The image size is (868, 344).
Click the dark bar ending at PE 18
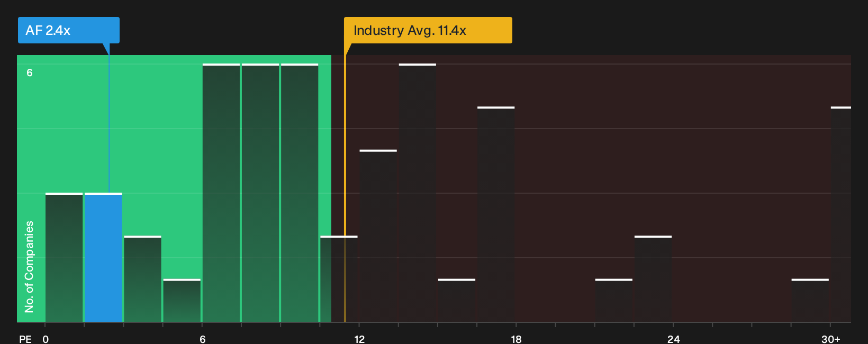point(496,214)
